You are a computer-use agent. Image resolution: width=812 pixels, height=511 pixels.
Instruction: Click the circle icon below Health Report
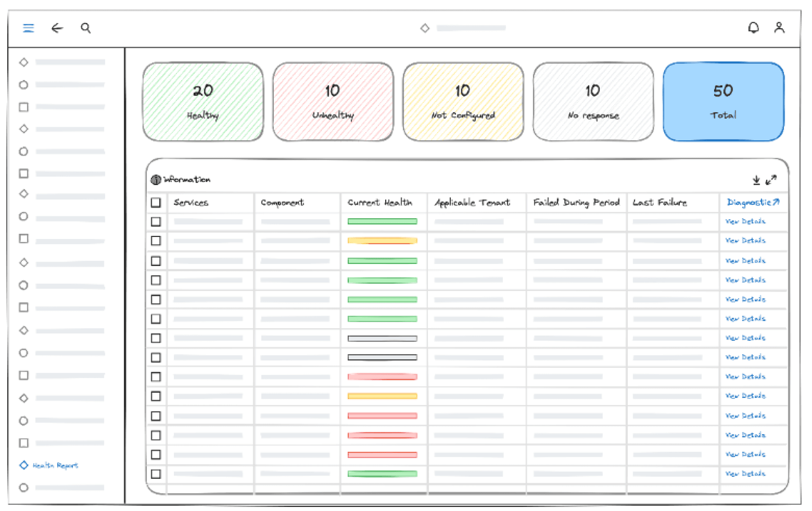click(x=24, y=488)
